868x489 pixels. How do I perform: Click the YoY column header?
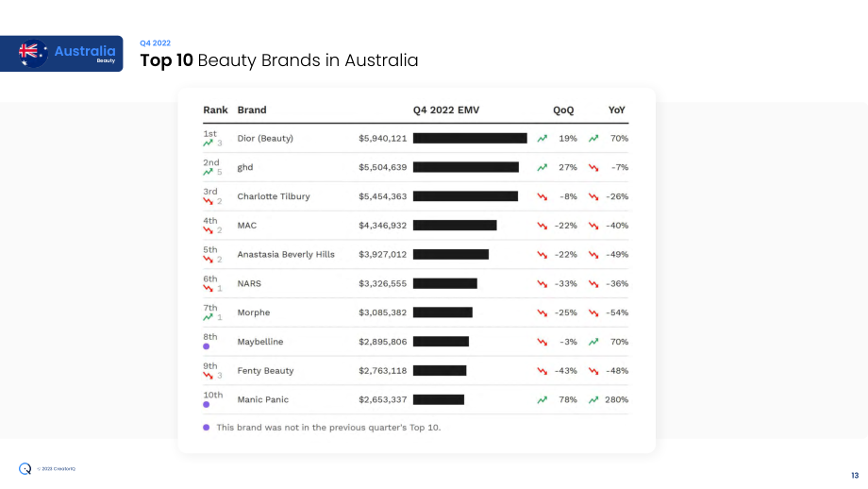click(x=617, y=110)
